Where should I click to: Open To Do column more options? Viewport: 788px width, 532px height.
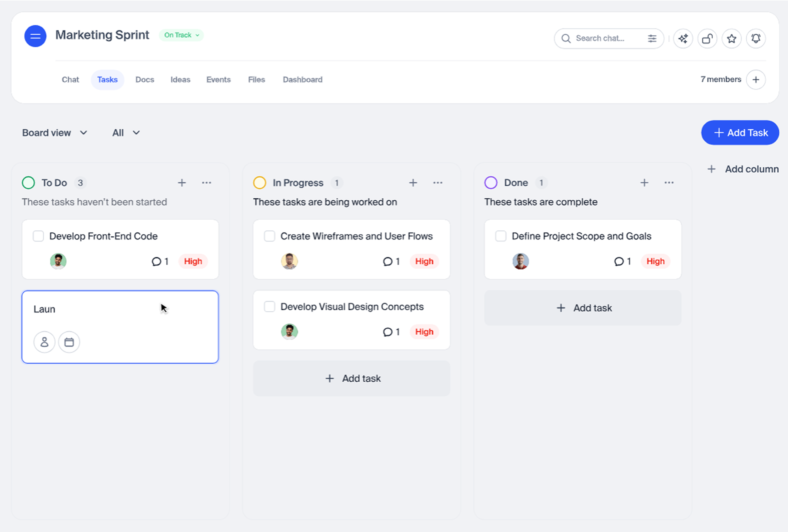click(207, 183)
